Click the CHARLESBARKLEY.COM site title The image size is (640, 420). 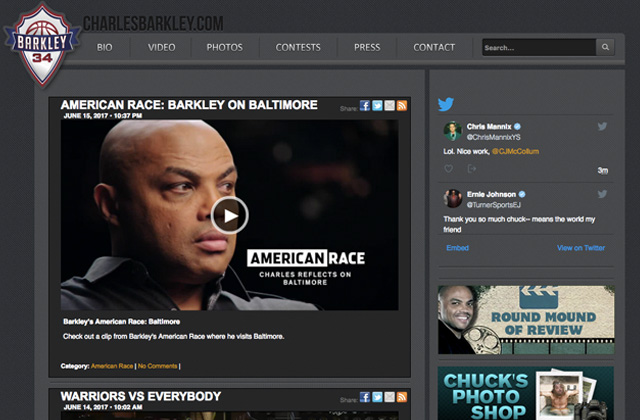tap(153, 24)
